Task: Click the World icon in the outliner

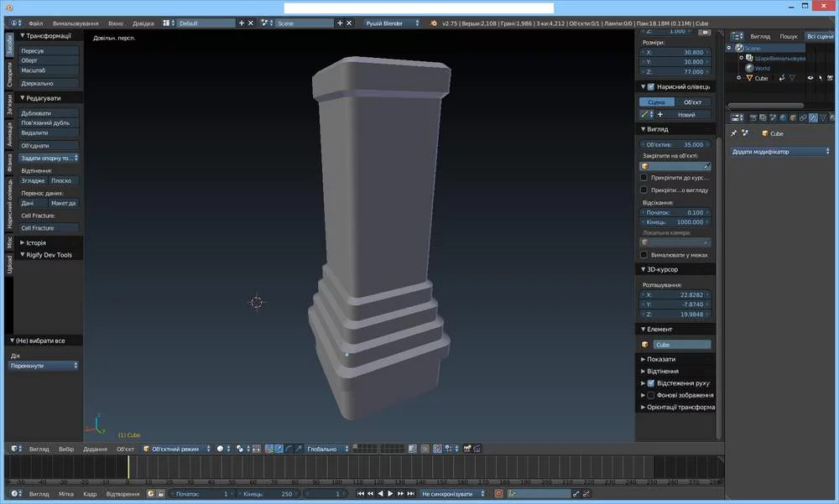Action: (749, 68)
